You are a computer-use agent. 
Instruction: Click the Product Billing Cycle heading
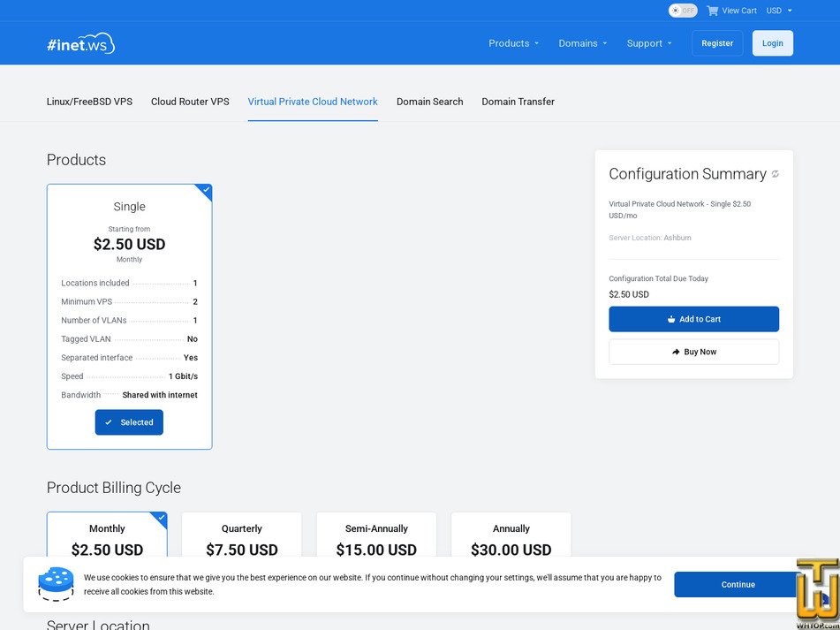pos(114,488)
